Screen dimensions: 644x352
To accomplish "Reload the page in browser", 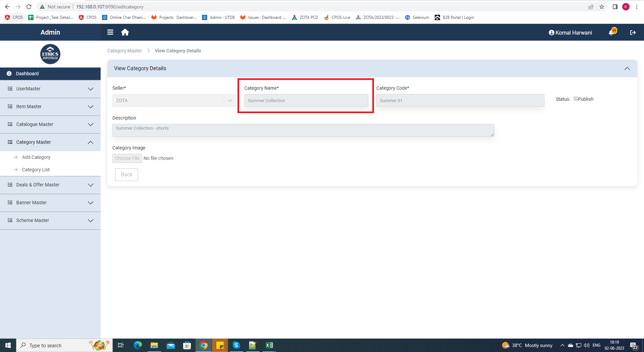I will 29,7.
